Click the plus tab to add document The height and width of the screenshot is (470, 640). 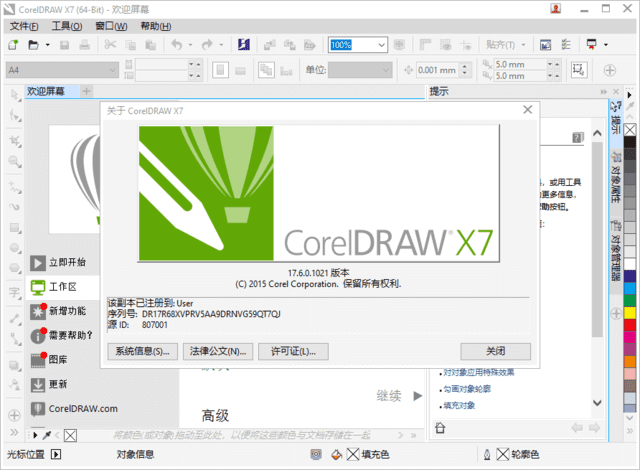point(87,91)
